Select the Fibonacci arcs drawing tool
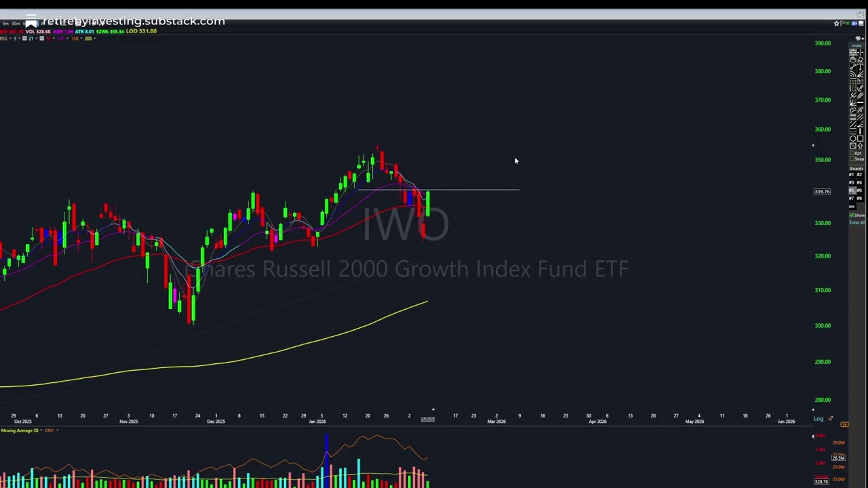The height and width of the screenshot is (488, 868). (852, 74)
